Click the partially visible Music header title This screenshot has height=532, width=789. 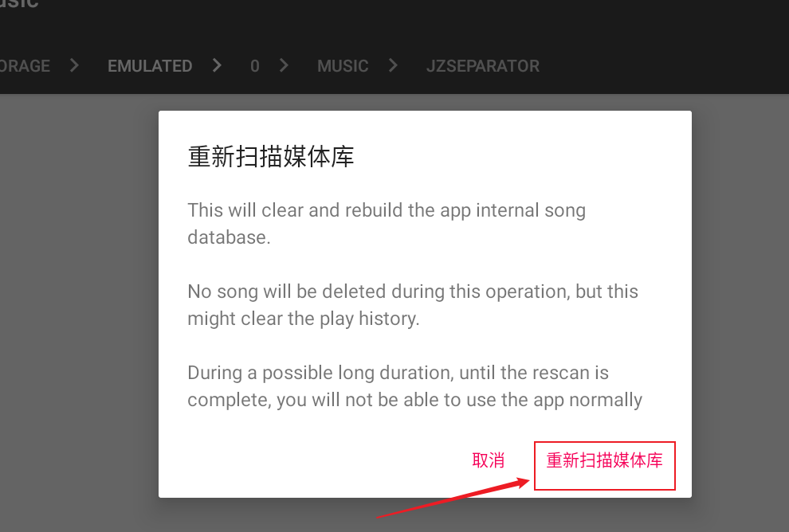click(x=19, y=4)
